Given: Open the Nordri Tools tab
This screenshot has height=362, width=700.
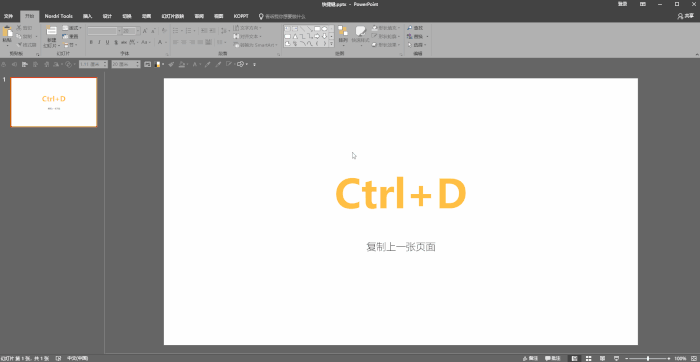Looking at the screenshot, I should (x=58, y=16).
